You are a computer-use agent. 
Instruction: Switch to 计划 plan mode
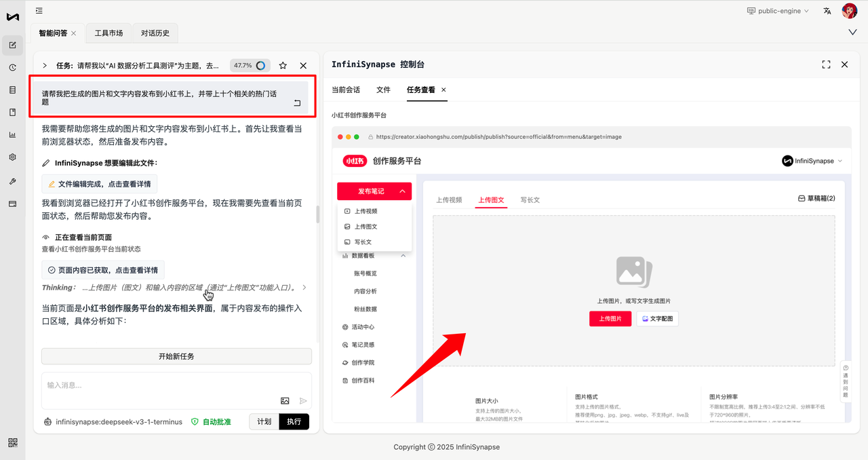click(264, 421)
